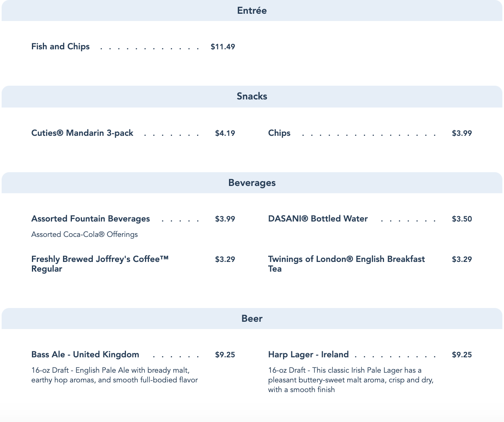Click the Chips snack item
Viewport: 504px width, 422px height.
point(279,133)
